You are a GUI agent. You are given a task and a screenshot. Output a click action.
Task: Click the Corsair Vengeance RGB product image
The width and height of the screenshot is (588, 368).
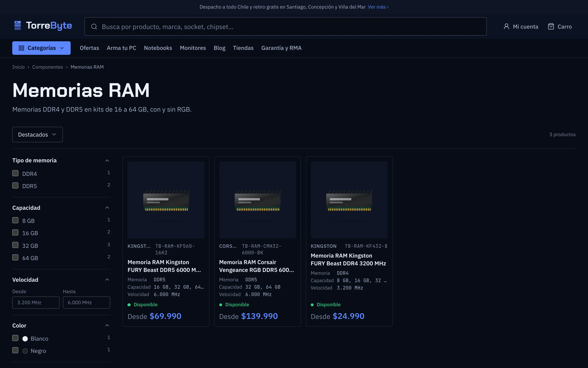(257, 200)
